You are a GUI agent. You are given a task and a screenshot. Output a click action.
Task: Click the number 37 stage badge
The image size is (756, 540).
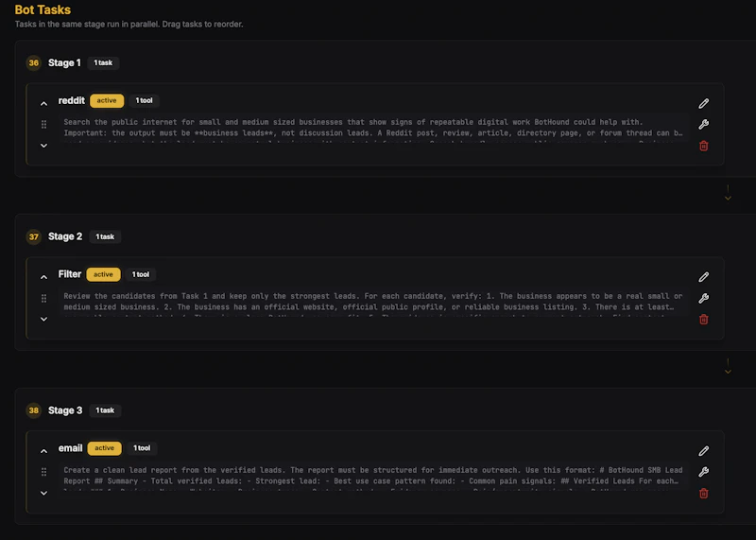coord(34,236)
